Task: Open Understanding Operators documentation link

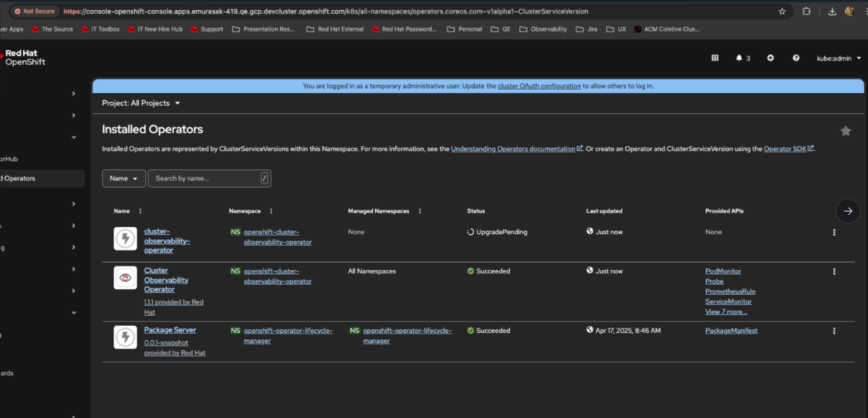Action: (x=516, y=149)
